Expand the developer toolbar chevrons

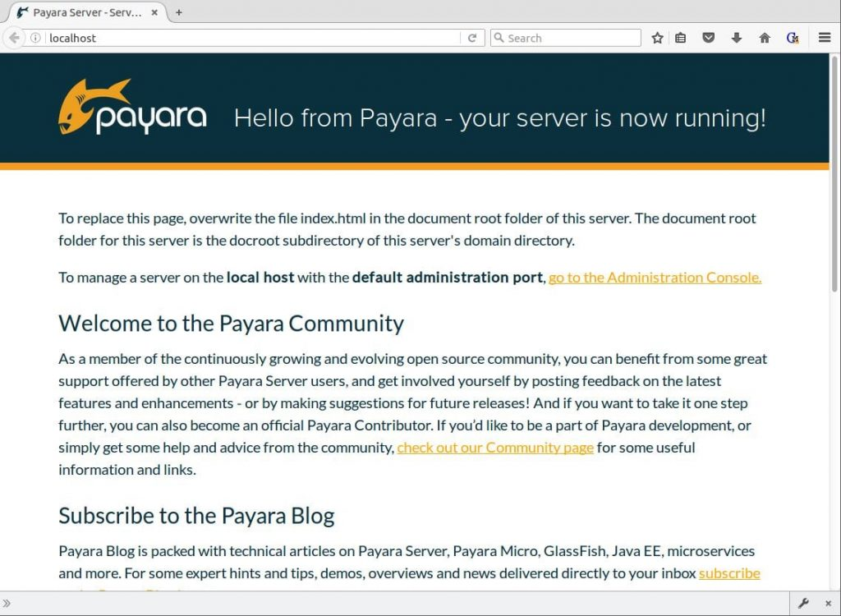pos(7,604)
